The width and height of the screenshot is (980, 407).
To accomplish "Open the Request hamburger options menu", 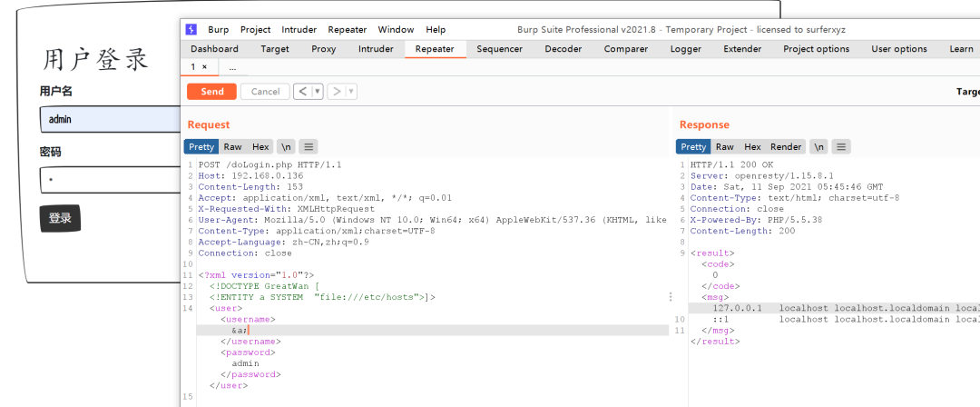I will 309,146.
